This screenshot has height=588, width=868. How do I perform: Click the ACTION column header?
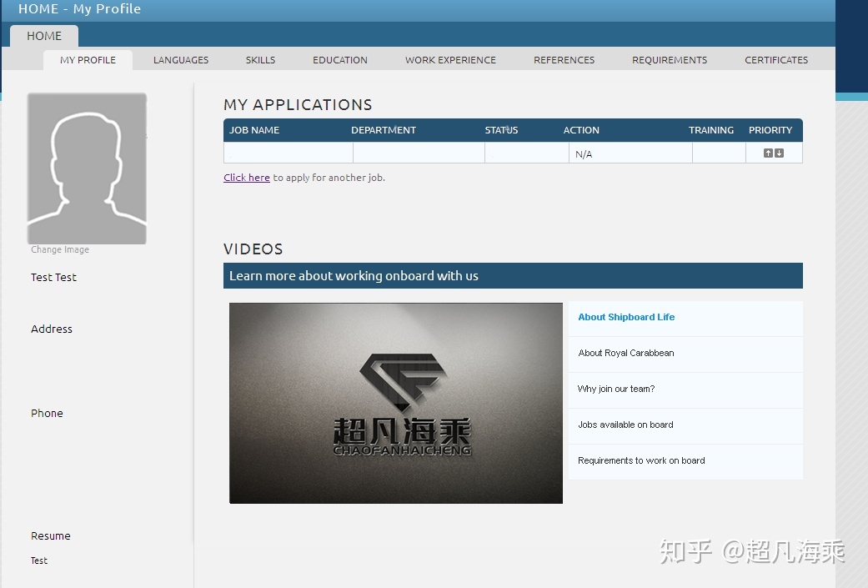581,130
